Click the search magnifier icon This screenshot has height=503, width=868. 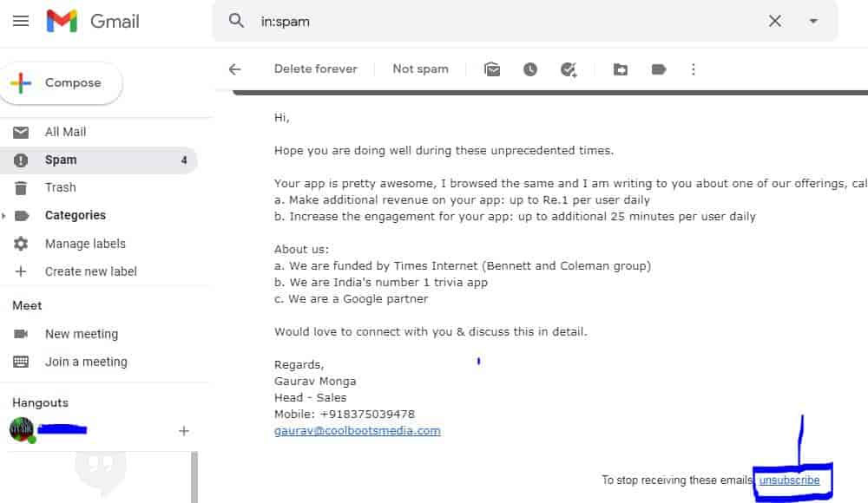pyautogui.click(x=234, y=20)
